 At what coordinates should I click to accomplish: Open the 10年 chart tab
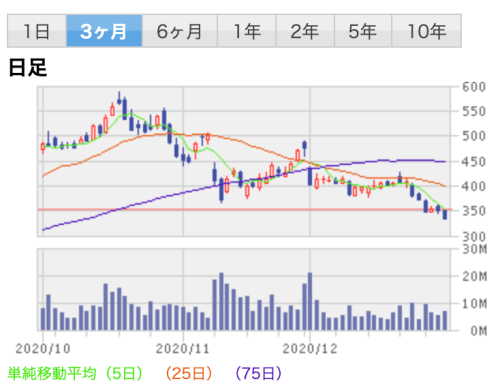[427, 31]
